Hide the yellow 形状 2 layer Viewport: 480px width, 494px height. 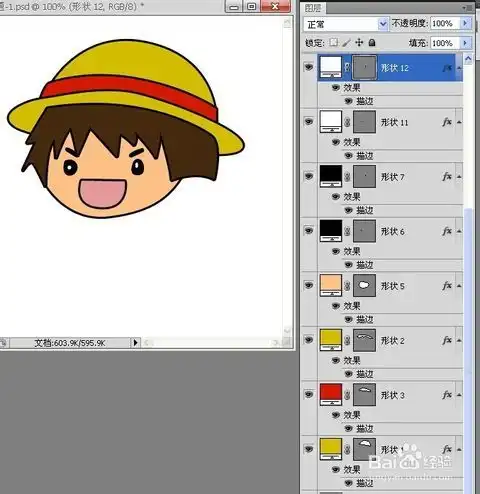coord(309,340)
